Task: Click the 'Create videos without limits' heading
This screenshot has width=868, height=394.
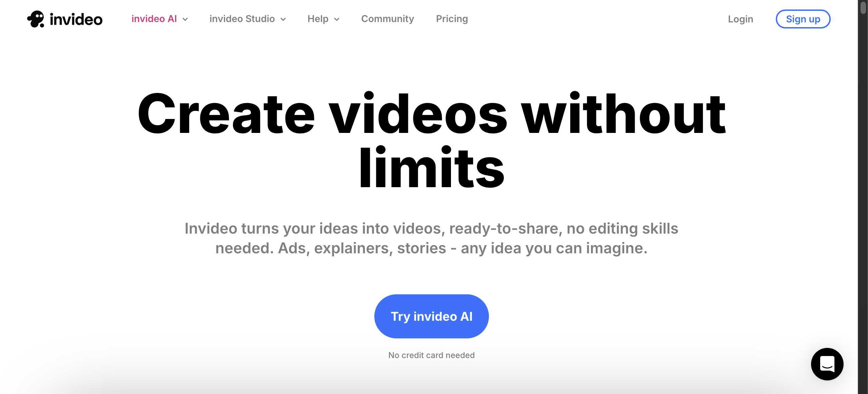Action: 431,114
